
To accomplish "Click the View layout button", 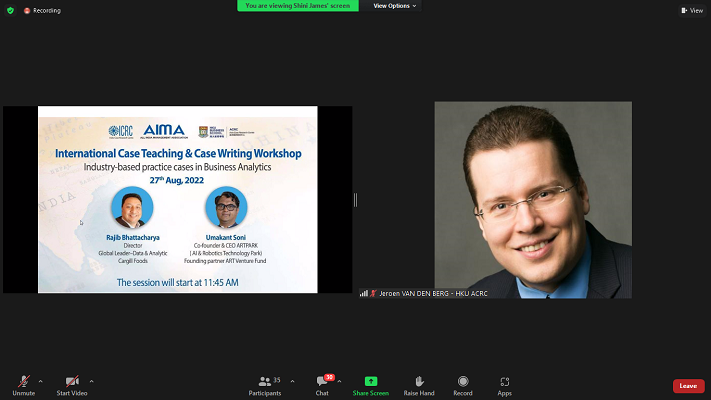I will 692,10.
